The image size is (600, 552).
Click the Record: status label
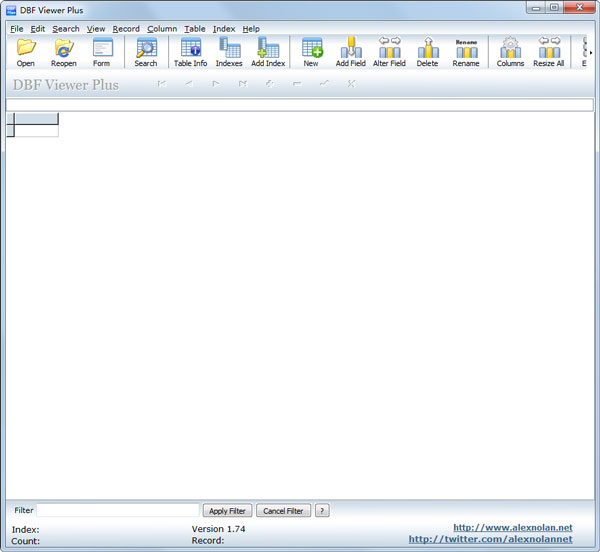tap(208, 541)
